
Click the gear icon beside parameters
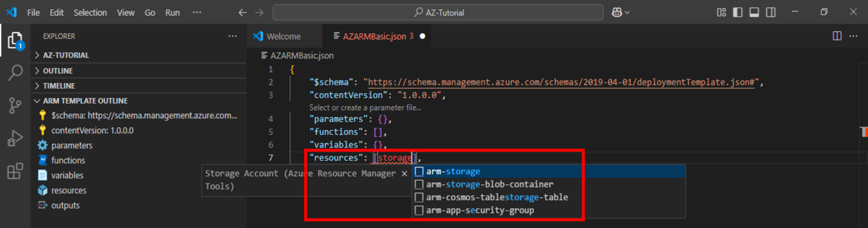pos(42,145)
